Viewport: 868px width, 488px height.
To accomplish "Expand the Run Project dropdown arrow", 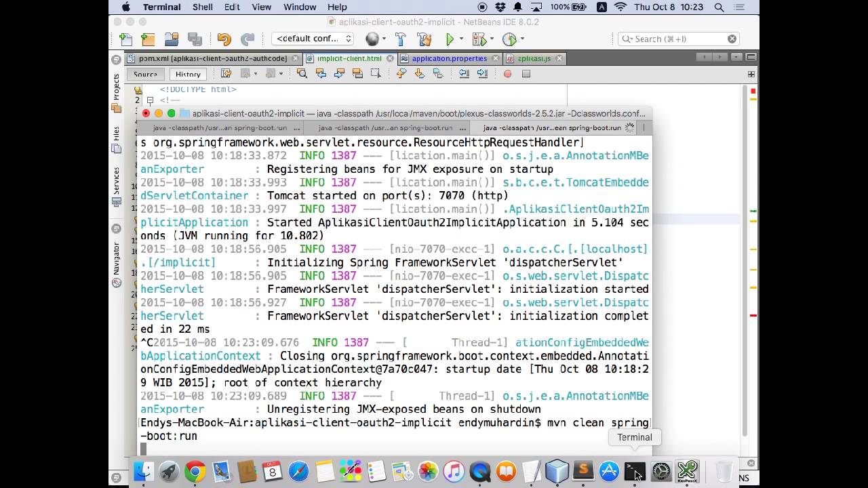I will [461, 39].
